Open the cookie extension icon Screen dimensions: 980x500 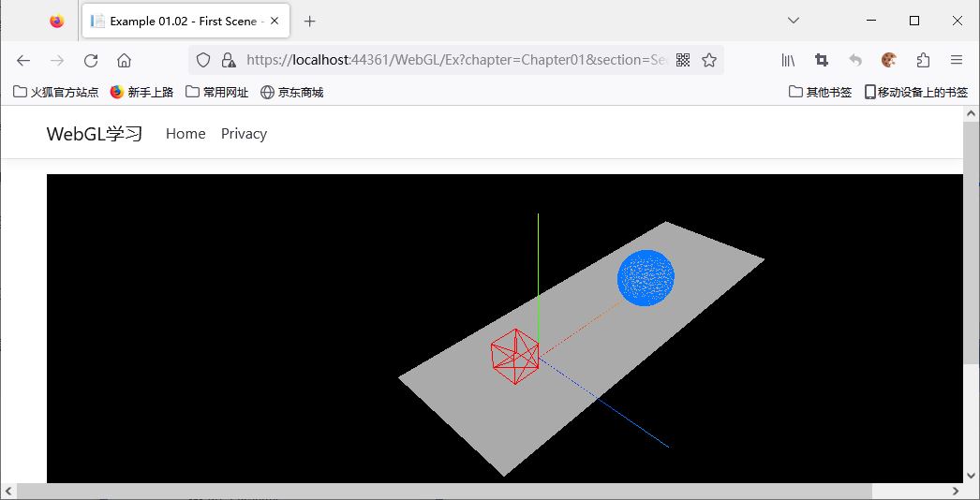(889, 60)
